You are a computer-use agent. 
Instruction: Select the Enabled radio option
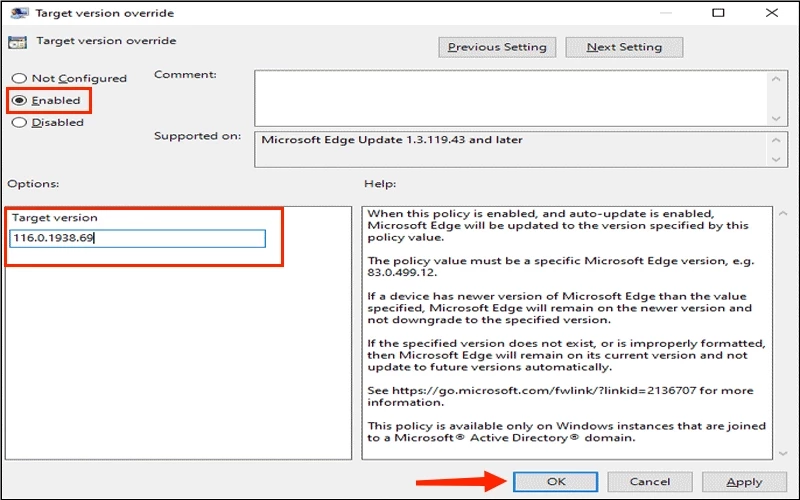46,101
